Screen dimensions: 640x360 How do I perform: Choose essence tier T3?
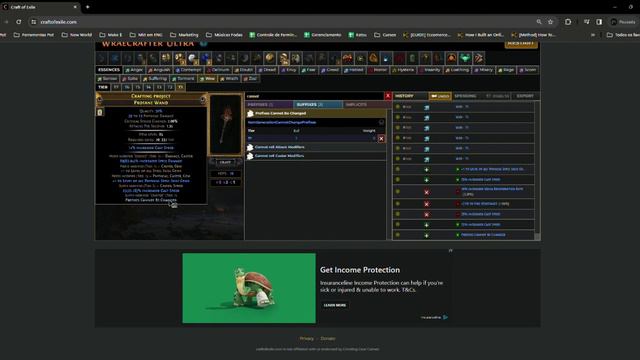click(159, 87)
